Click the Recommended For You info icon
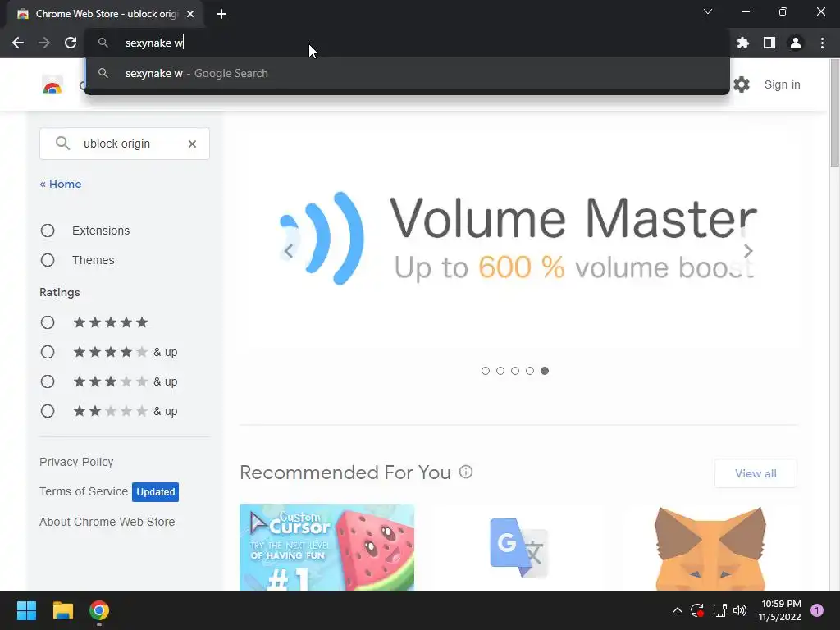 466,472
